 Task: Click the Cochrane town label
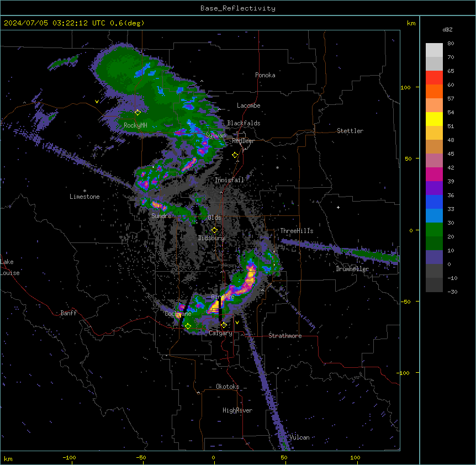click(x=178, y=314)
